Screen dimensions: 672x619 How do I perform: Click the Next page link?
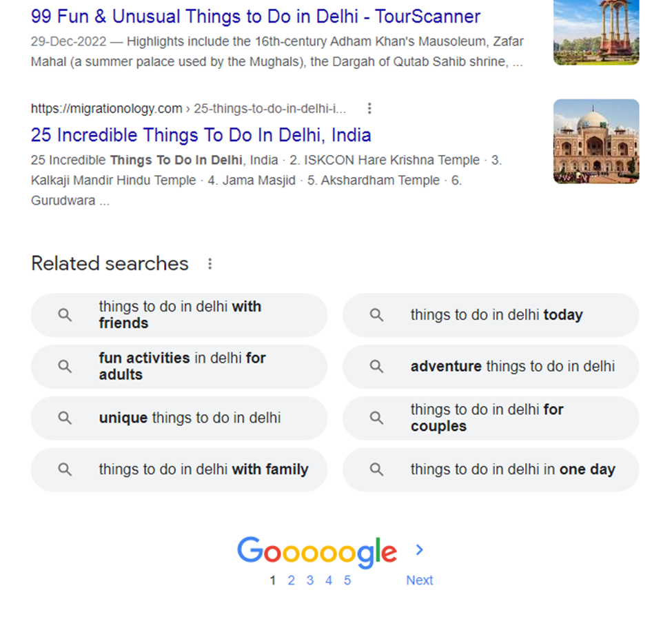click(x=419, y=580)
